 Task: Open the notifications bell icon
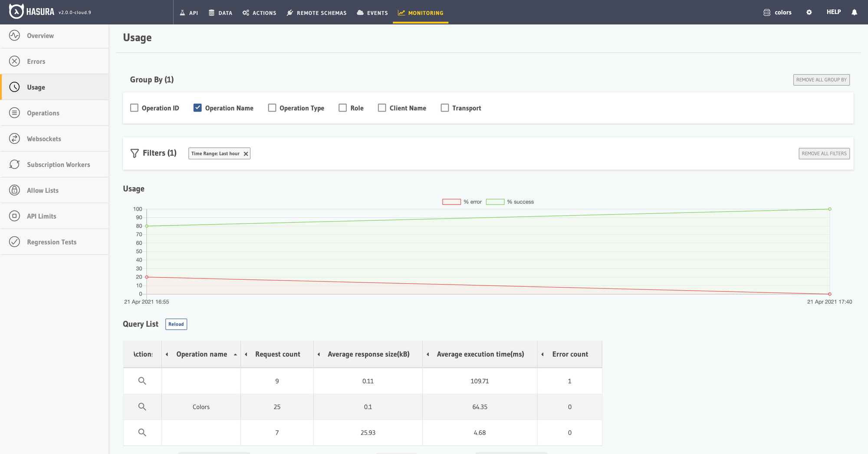point(854,12)
